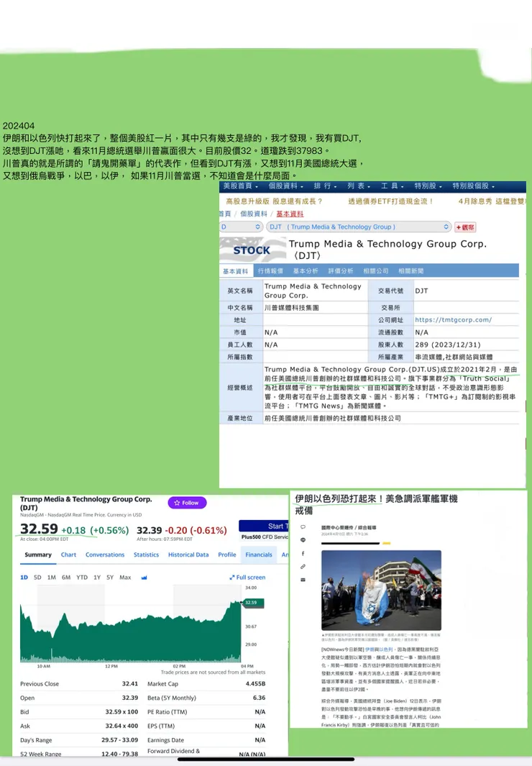Share the article by email icon
The image size is (532, 766).
(303, 580)
